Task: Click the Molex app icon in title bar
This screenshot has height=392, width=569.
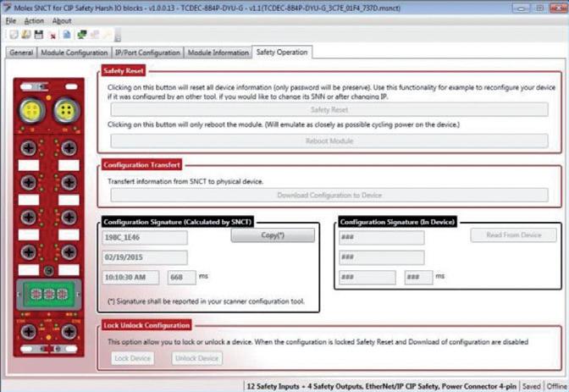Action: [7, 8]
